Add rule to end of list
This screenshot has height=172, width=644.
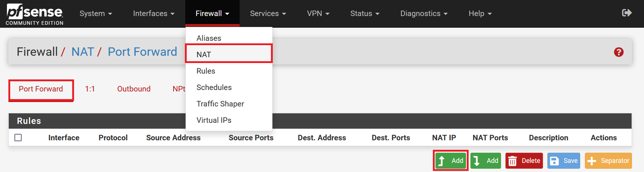point(486,160)
